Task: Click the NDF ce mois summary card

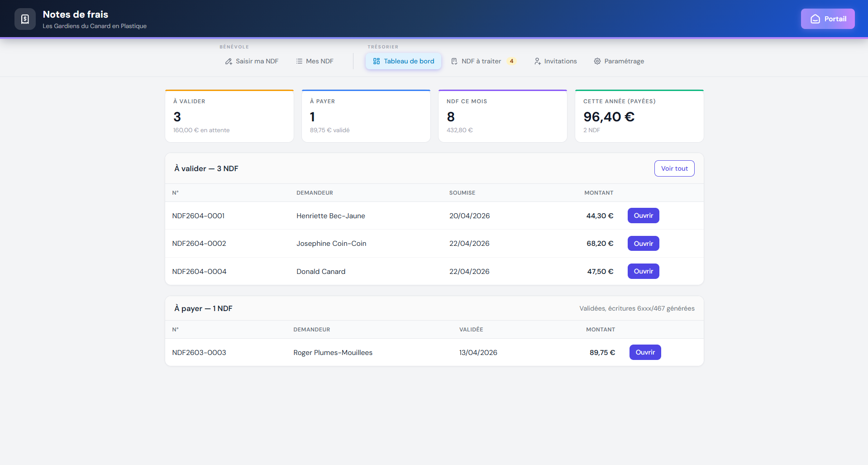Action: click(502, 116)
